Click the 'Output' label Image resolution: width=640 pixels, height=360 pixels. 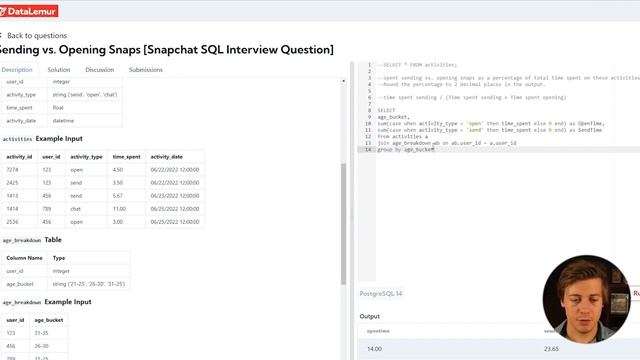[x=369, y=316]
